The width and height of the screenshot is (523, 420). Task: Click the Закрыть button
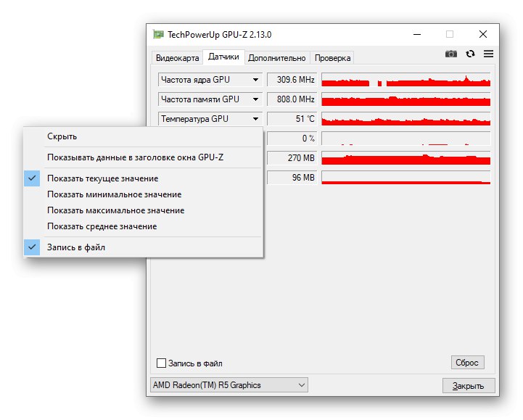click(469, 386)
